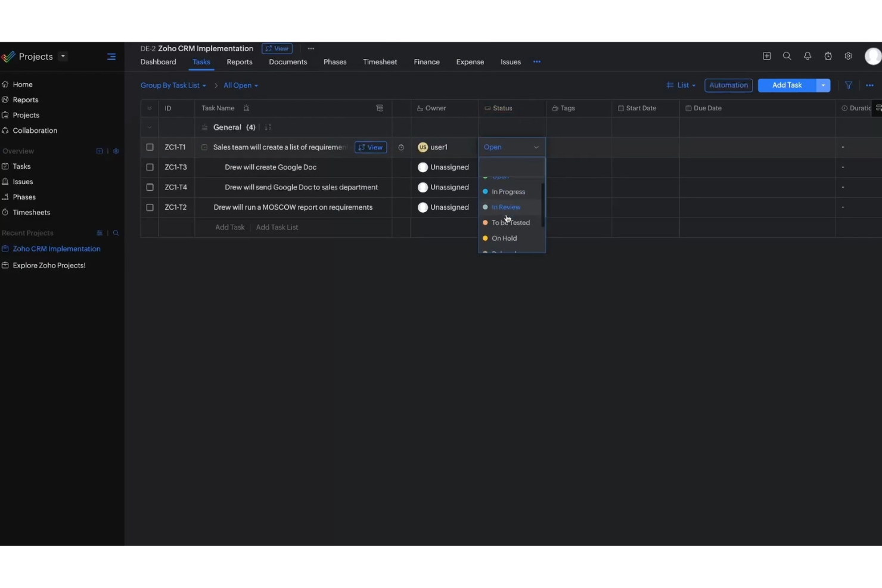The image size is (882, 588).
Task: Open search from the top bar magnifier
Action: tap(787, 56)
